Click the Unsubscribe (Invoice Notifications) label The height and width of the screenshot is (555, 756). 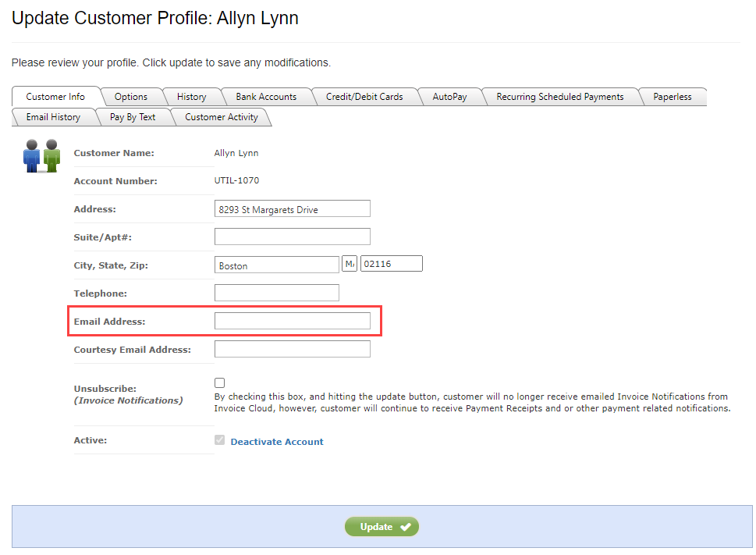click(128, 394)
